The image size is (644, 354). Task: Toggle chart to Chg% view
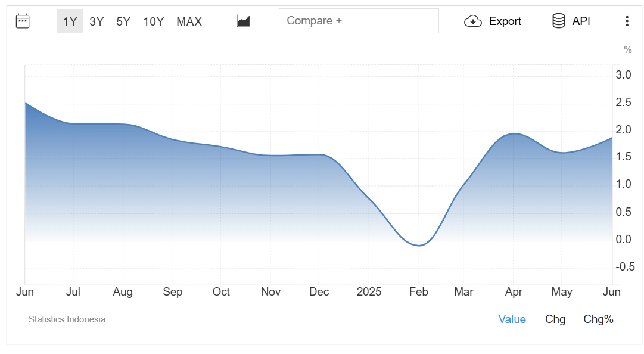pyautogui.click(x=598, y=319)
